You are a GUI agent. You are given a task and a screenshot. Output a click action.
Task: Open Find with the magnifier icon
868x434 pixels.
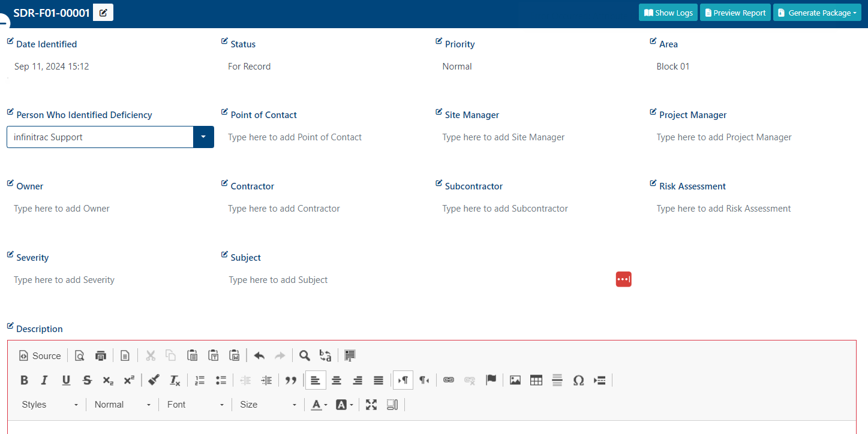(x=305, y=355)
